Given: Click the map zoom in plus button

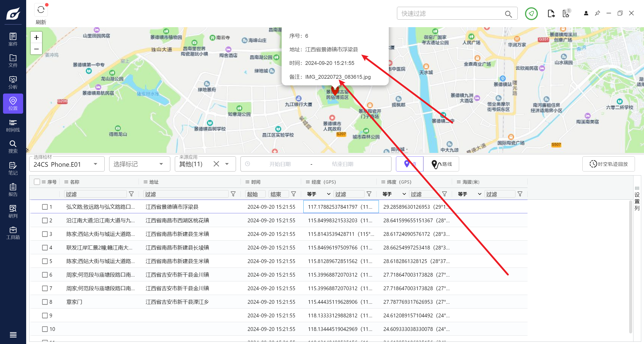Looking at the screenshot, I should click(36, 37).
